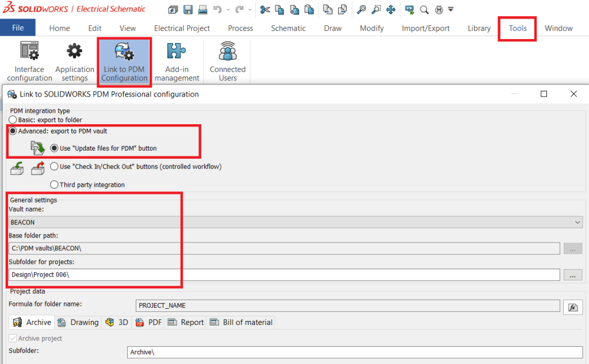Select Third party integration radio
Viewport: 589px width, 364px height.
pos(54,185)
